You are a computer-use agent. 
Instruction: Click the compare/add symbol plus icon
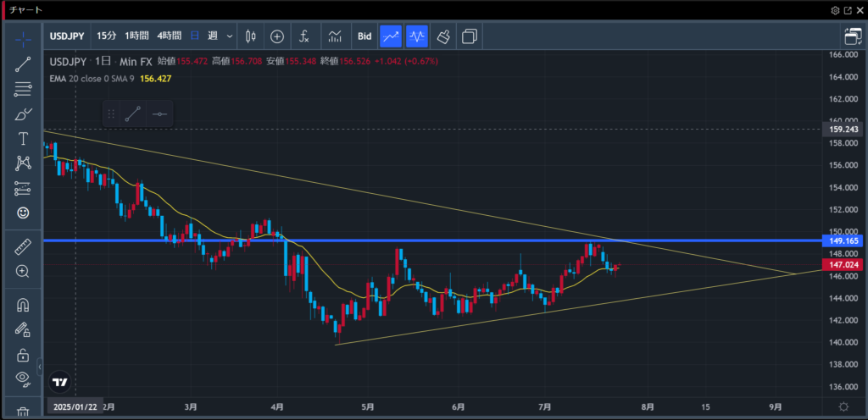pyautogui.click(x=277, y=36)
